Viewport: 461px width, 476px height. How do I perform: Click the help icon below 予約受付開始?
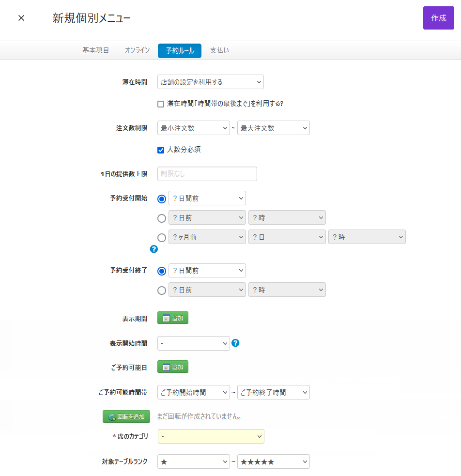point(154,249)
